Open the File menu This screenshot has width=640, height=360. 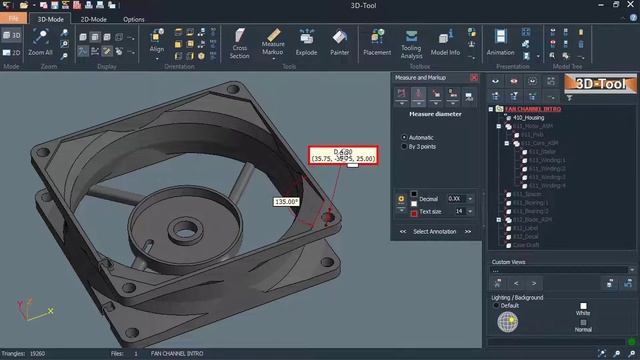13,18
